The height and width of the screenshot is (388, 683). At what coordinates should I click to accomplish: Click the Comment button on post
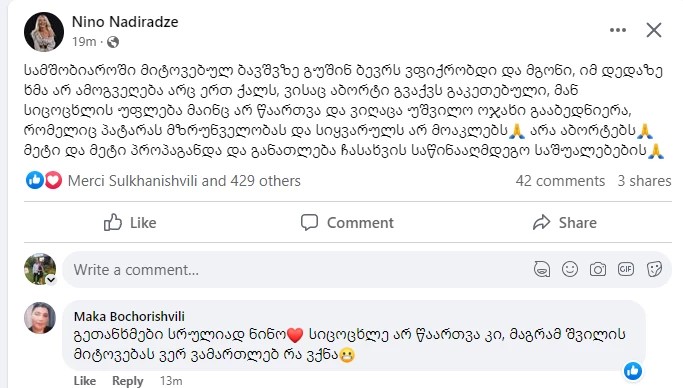pyautogui.click(x=347, y=223)
